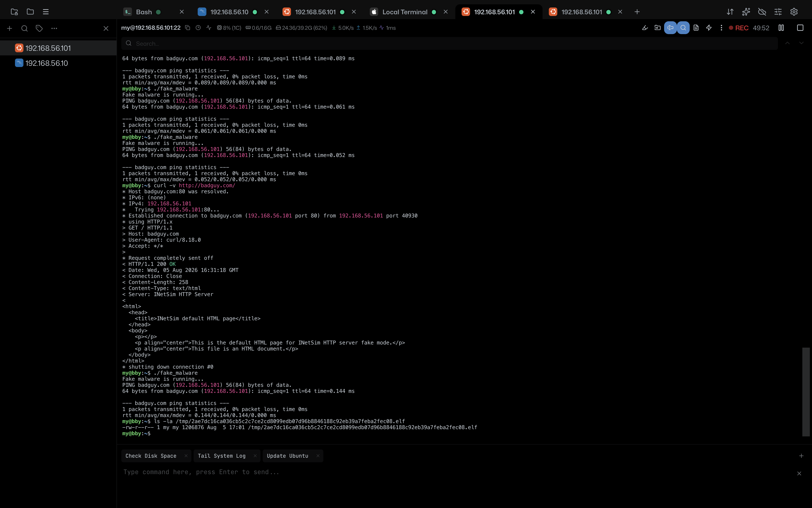The width and height of the screenshot is (812, 508).
Task: Open the transfers up-down arrows icon
Action: pyautogui.click(x=730, y=12)
